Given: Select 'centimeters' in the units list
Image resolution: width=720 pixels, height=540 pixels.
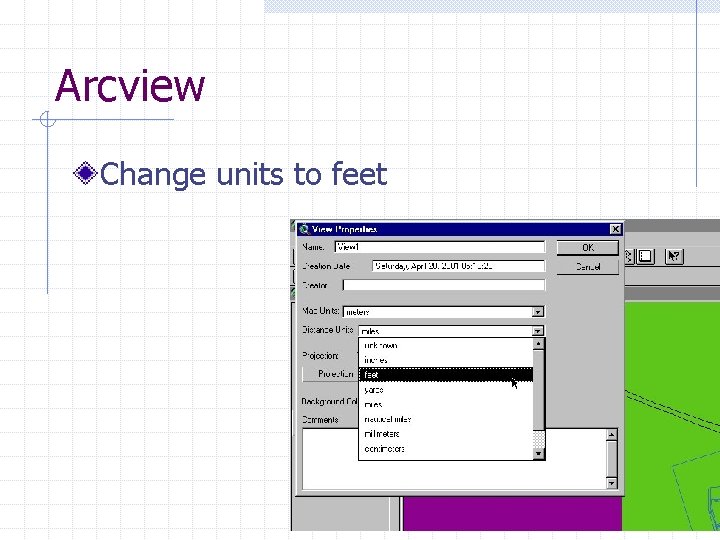Looking at the screenshot, I should click(x=446, y=449).
